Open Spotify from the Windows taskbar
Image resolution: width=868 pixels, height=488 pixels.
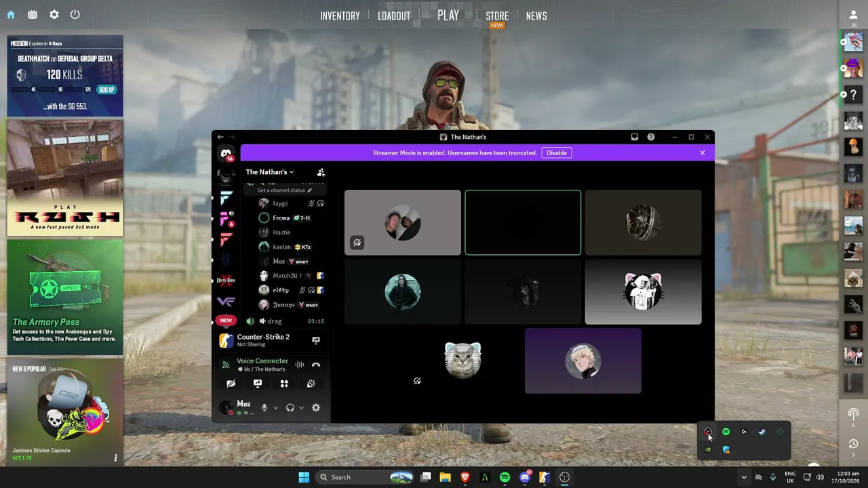(x=505, y=477)
